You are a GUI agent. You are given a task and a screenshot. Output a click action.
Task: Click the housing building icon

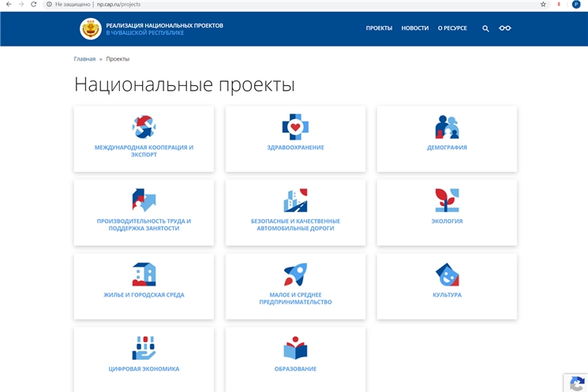(144, 274)
